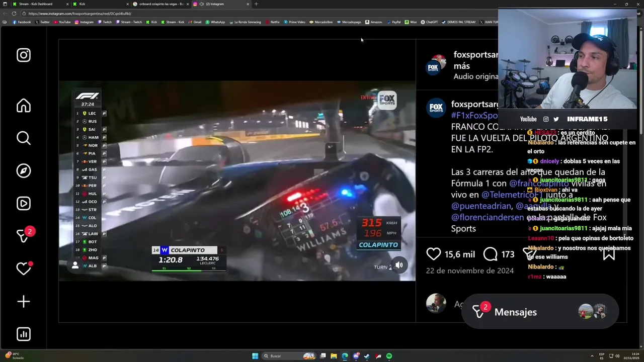Viewport: 644px width, 362px height.
Task: Open Discord from the taskbar
Action: pos(356,356)
